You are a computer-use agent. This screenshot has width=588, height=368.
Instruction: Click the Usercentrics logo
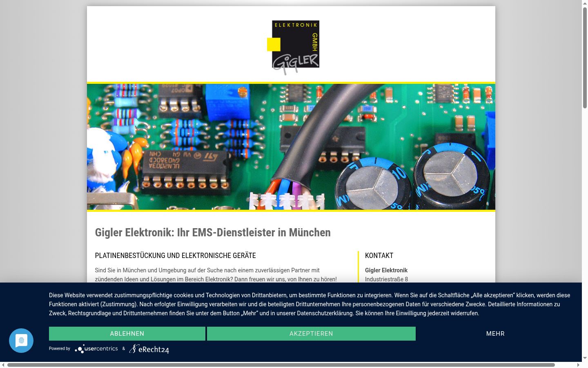click(x=96, y=349)
